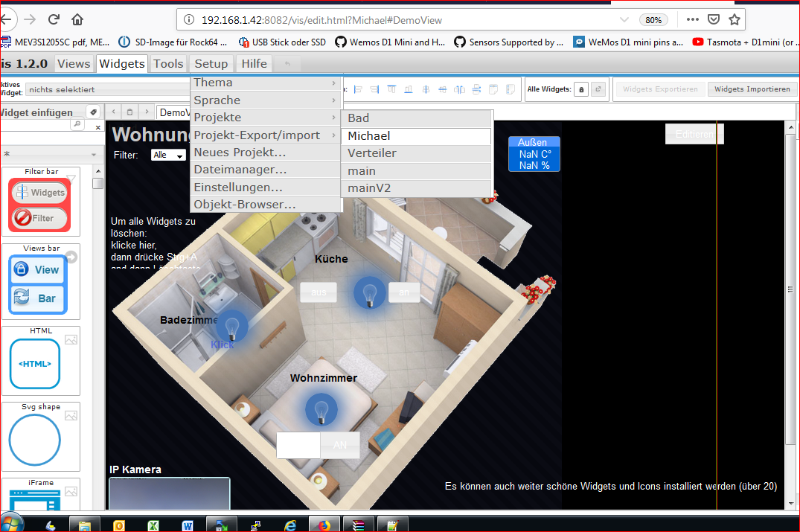Open the Views tab

coord(74,64)
